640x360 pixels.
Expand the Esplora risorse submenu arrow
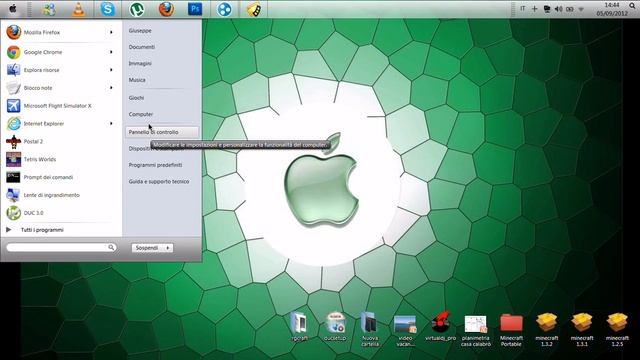[111, 70]
